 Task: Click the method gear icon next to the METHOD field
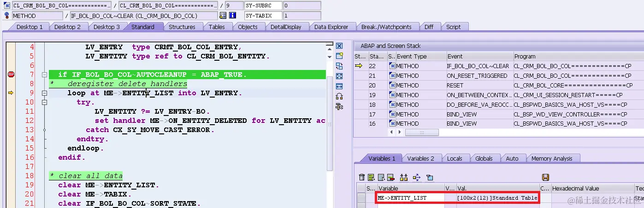tap(6, 16)
